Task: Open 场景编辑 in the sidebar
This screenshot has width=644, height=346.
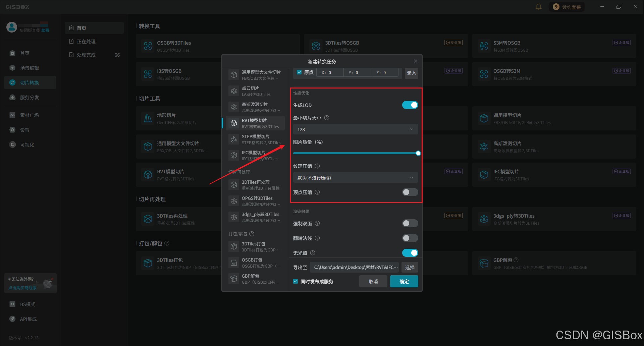Action: coord(30,68)
